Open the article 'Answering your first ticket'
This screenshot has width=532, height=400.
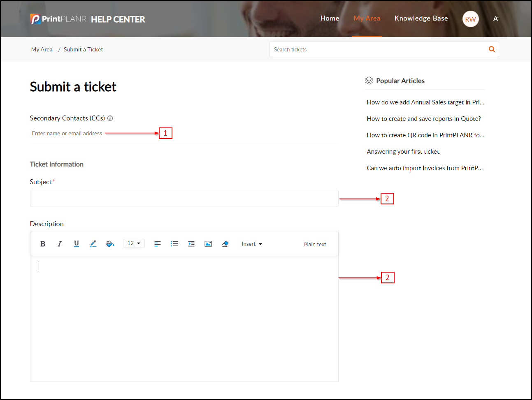pyautogui.click(x=403, y=152)
